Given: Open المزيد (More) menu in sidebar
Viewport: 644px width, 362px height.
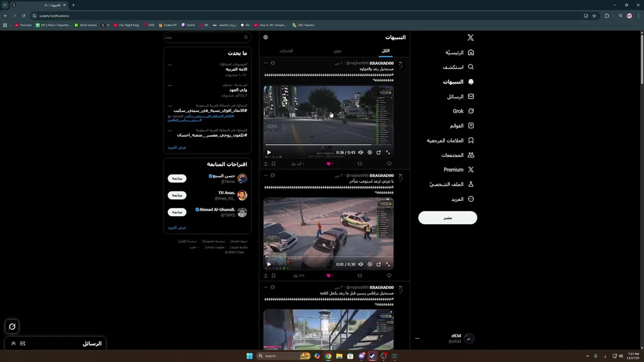Looking at the screenshot, I should (462, 199).
